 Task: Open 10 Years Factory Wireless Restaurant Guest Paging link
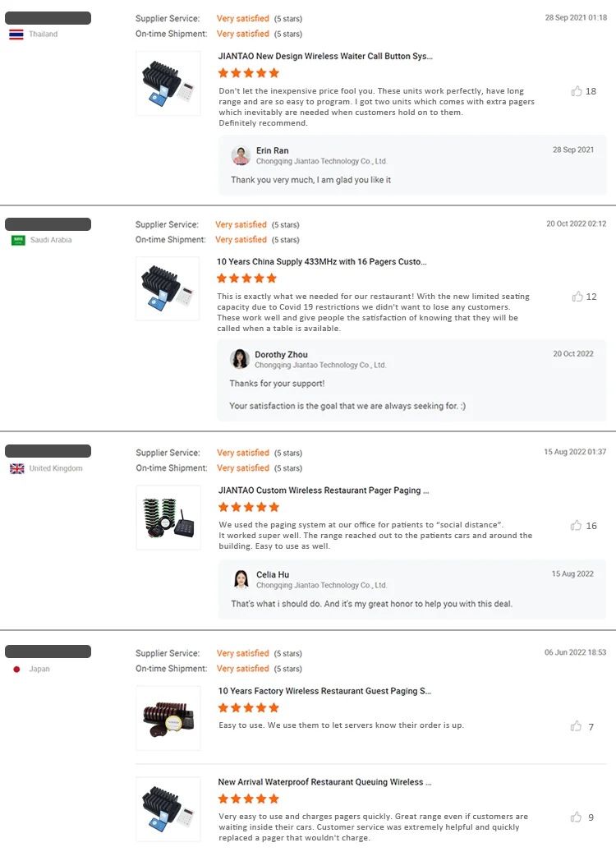pos(324,691)
